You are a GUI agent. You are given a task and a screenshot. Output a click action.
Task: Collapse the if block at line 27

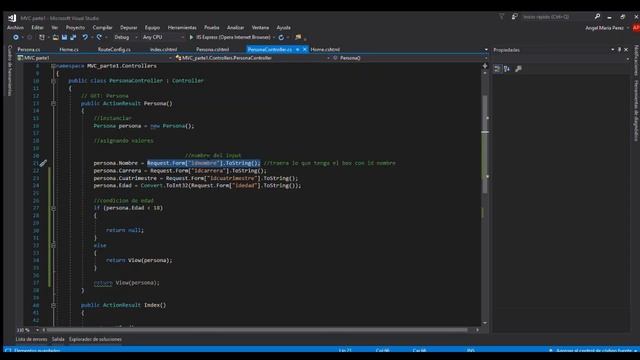tap(53, 208)
